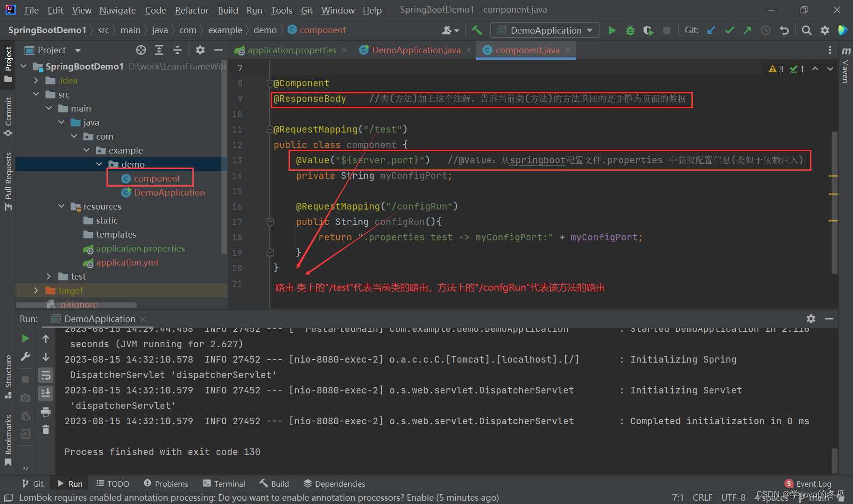Open IDE settings gear in toolbar
The height and width of the screenshot is (504, 853).
point(825,30)
